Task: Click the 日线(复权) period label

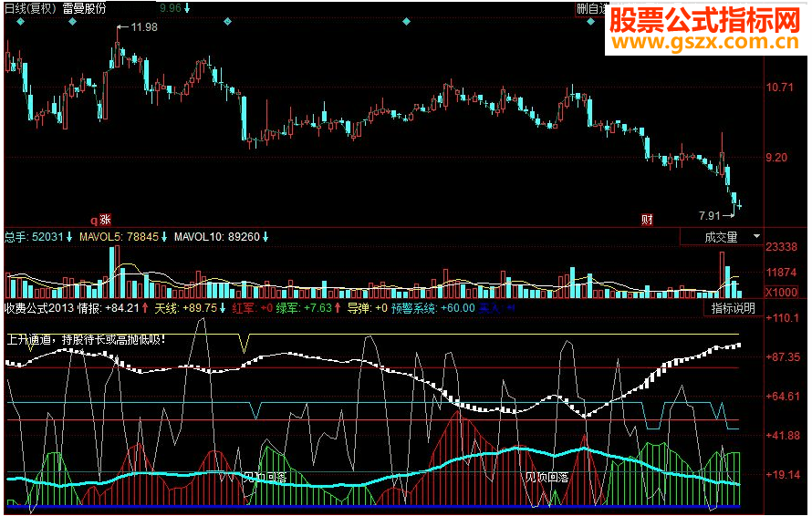Action: [x=30, y=8]
